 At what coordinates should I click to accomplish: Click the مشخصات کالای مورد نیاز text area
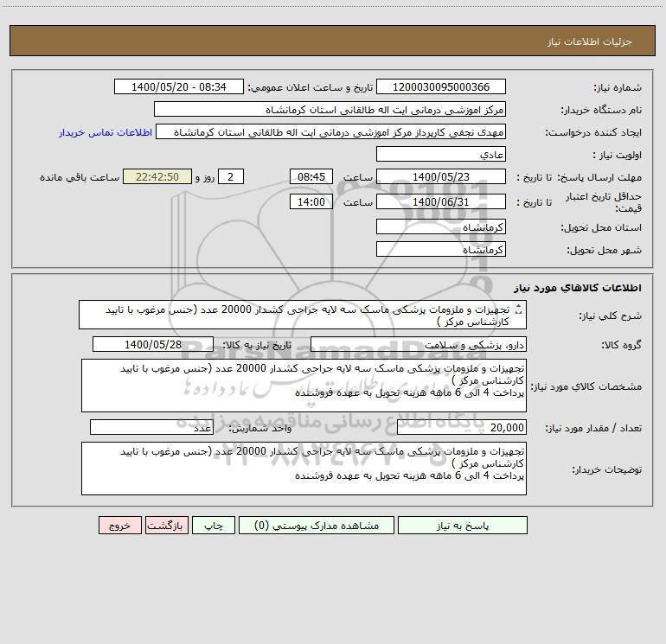304,386
